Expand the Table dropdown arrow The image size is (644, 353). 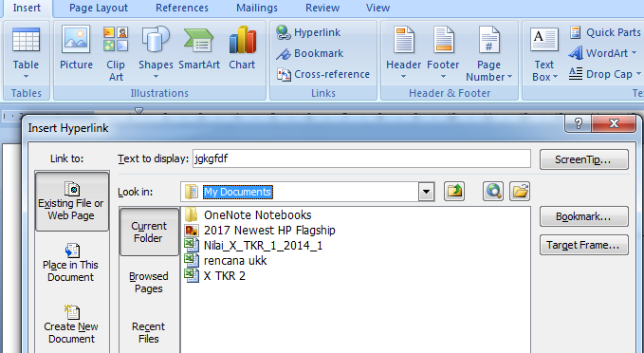pyautogui.click(x=26, y=77)
